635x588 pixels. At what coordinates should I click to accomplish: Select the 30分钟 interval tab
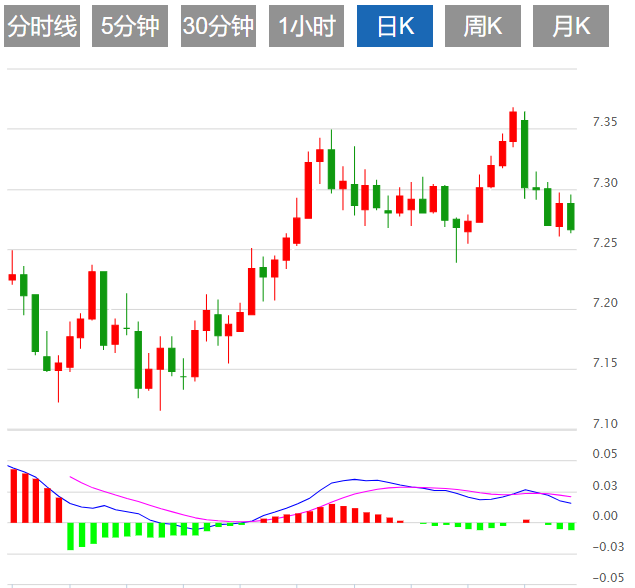tap(218, 26)
